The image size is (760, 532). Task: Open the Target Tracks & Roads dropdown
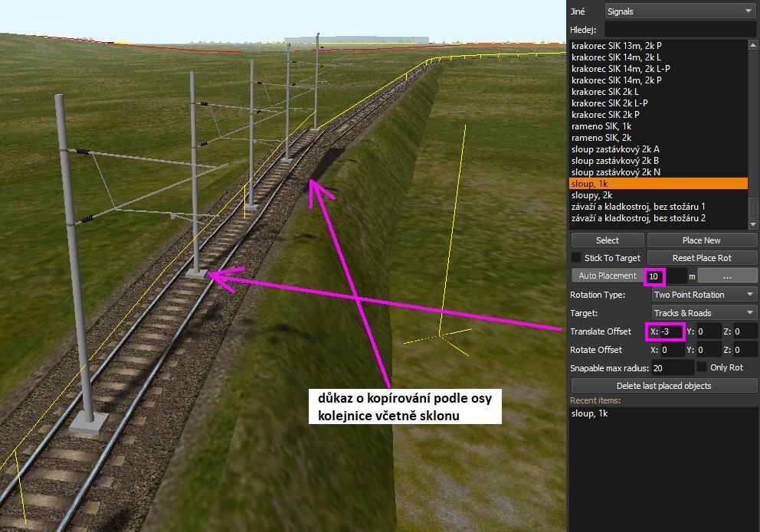[704, 313]
